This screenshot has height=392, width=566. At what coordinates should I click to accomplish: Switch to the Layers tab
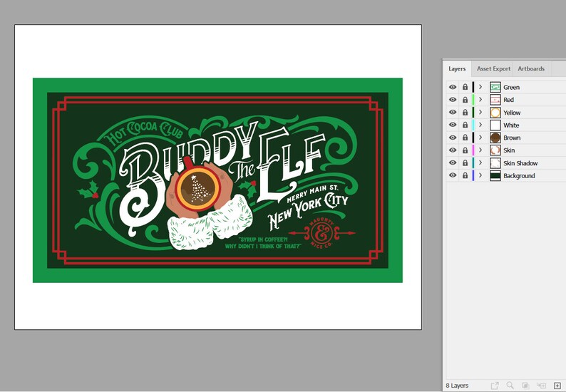457,68
